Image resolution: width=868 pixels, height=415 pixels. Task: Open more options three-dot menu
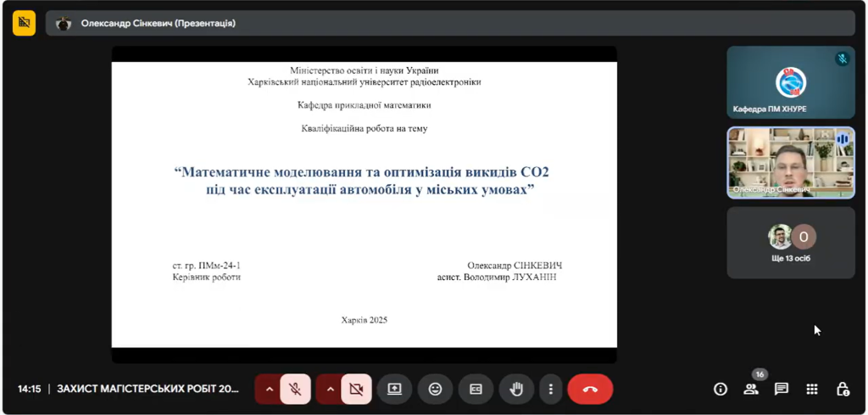point(551,389)
